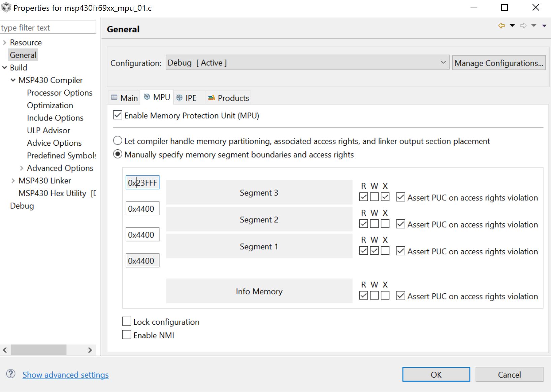Open the view menu triangle icon

(544, 26)
